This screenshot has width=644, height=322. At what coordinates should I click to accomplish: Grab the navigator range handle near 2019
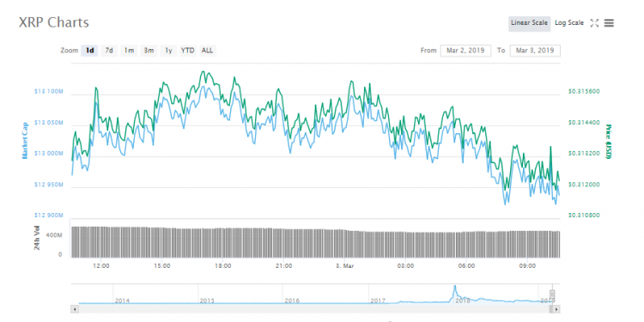click(552, 295)
